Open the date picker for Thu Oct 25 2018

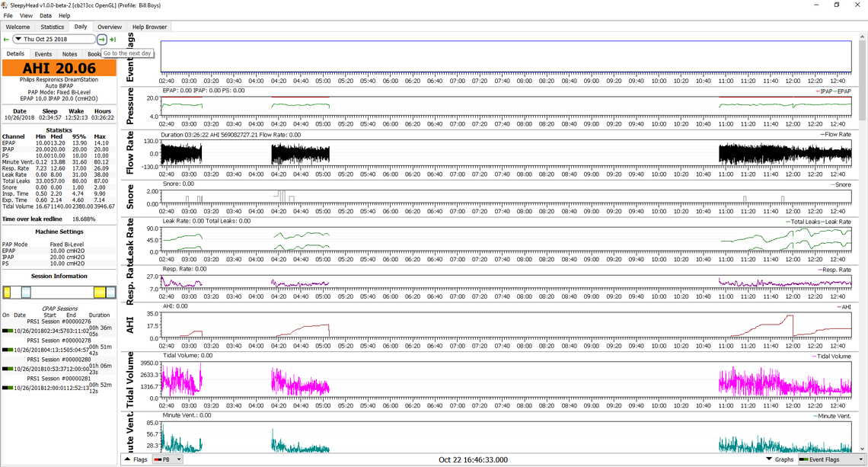coord(17,40)
